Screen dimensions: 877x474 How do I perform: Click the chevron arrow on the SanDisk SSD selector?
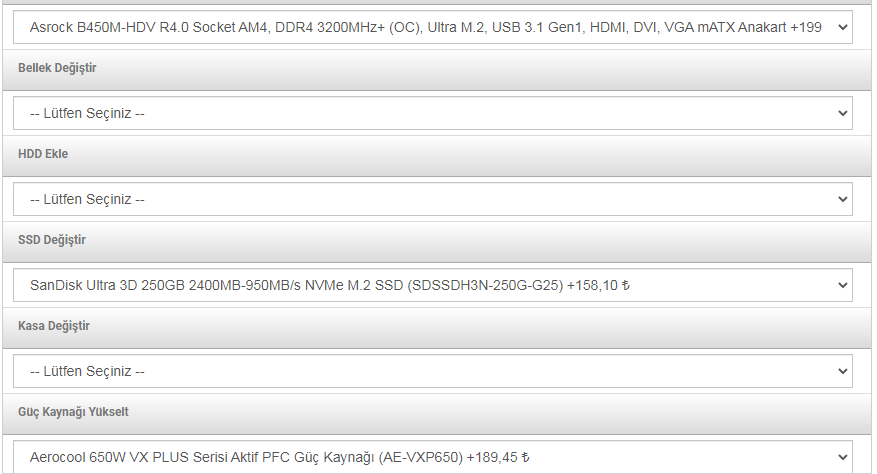click(x=840, y=286)
